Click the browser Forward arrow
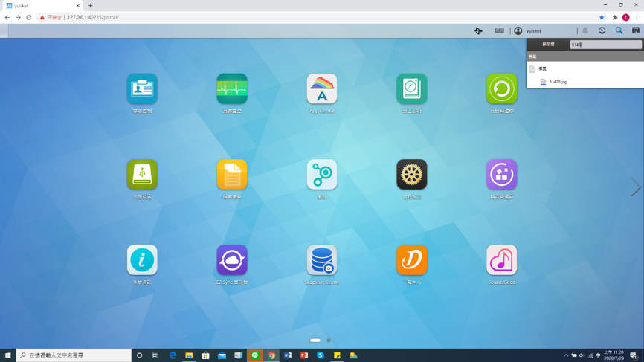The width and height of the screenshot is (644, 362). (x=18, y=17)
